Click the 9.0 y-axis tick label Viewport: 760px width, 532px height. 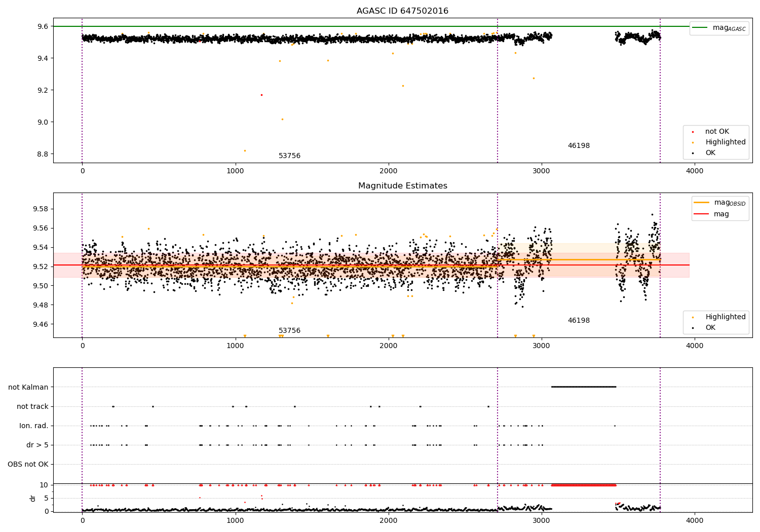[43, 122]
